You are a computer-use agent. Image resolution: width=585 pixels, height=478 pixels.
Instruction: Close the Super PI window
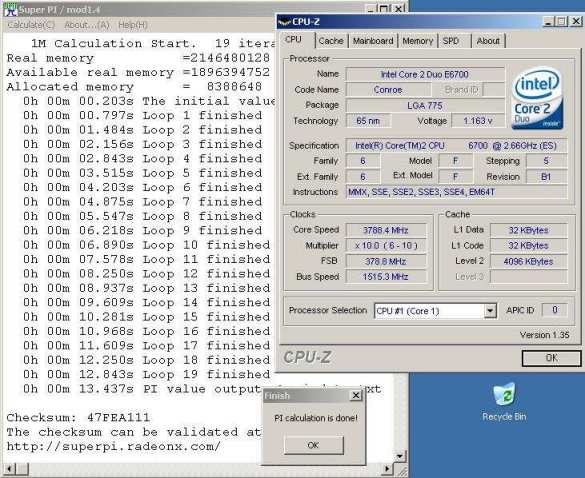click(399, 8)
